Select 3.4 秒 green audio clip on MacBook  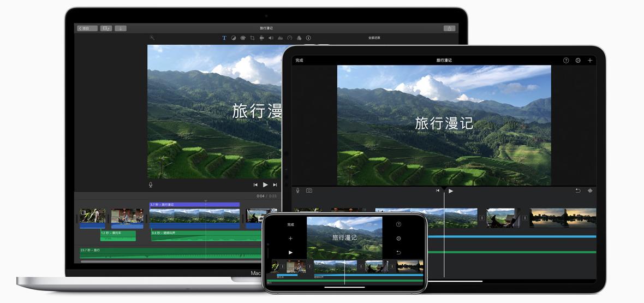coord(207,235)
